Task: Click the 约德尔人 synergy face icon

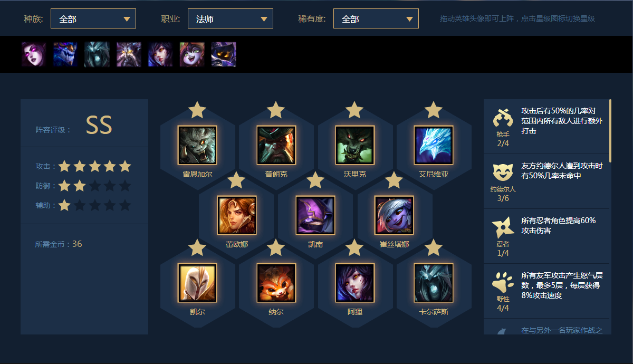Action: (503, 173)
